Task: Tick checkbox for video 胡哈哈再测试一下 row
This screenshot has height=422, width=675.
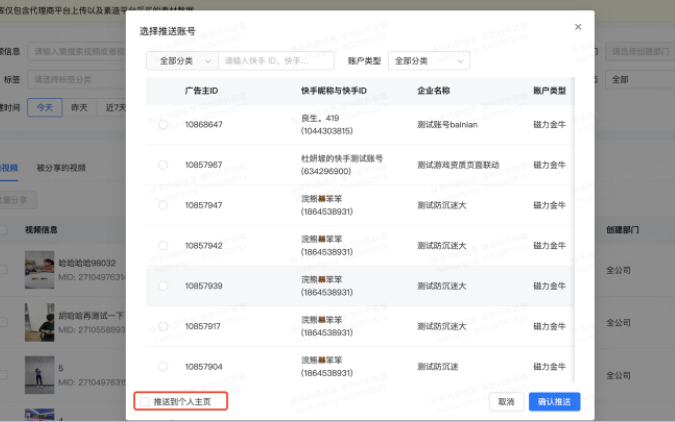Action: tap(3, 323)
